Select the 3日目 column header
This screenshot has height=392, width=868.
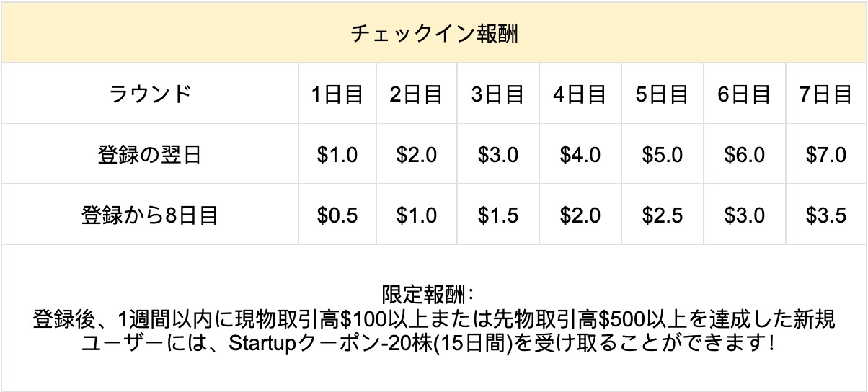point(497,94)
